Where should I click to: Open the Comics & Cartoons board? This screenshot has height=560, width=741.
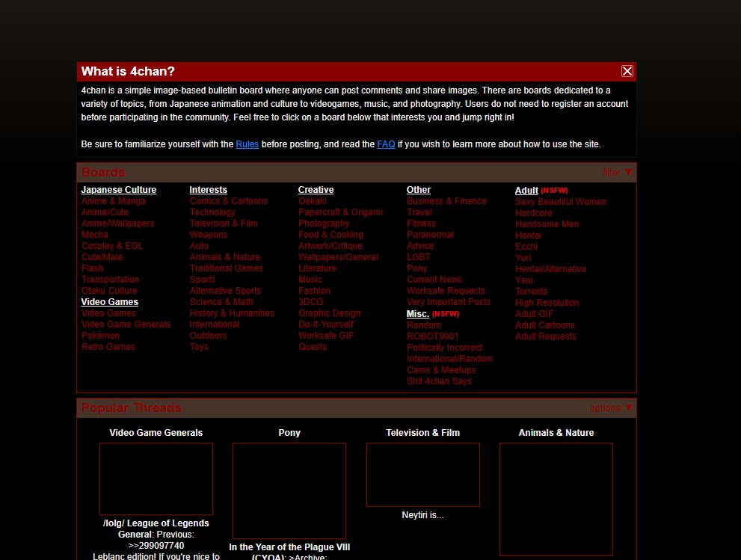tap(229, 200)
